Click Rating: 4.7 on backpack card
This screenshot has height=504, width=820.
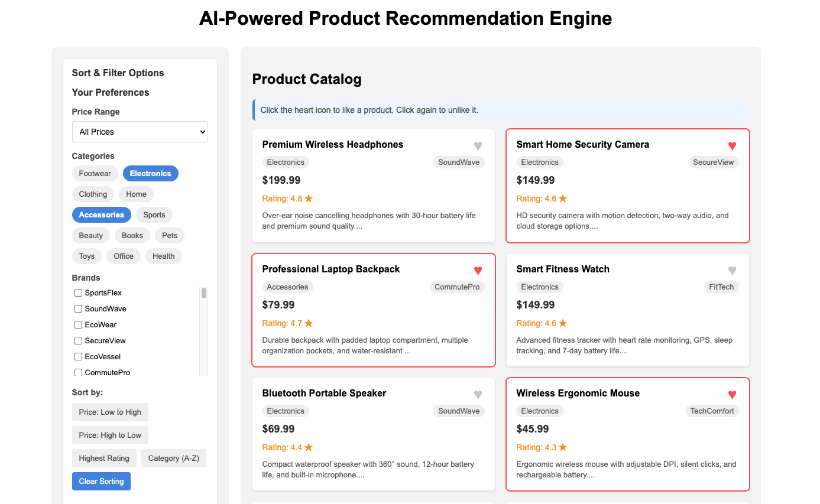[x=287, y=323]
